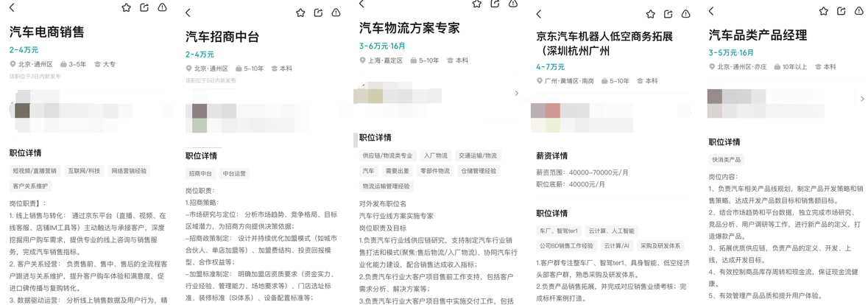Viewport: 868px width, 305px height.
Task: Tap the 中台运营 tag
Action: point(234,174)
